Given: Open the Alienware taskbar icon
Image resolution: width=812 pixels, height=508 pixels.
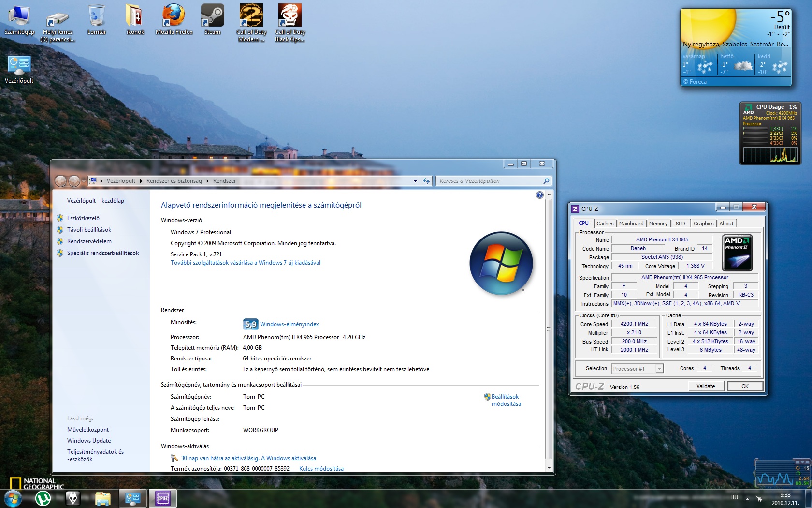Looking at the screenshot, I should point(72,498).
